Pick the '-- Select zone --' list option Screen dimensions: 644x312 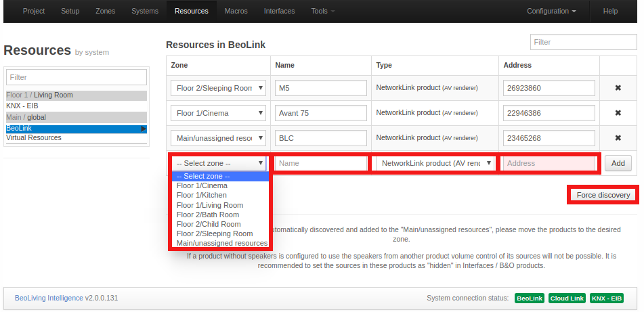221,176
